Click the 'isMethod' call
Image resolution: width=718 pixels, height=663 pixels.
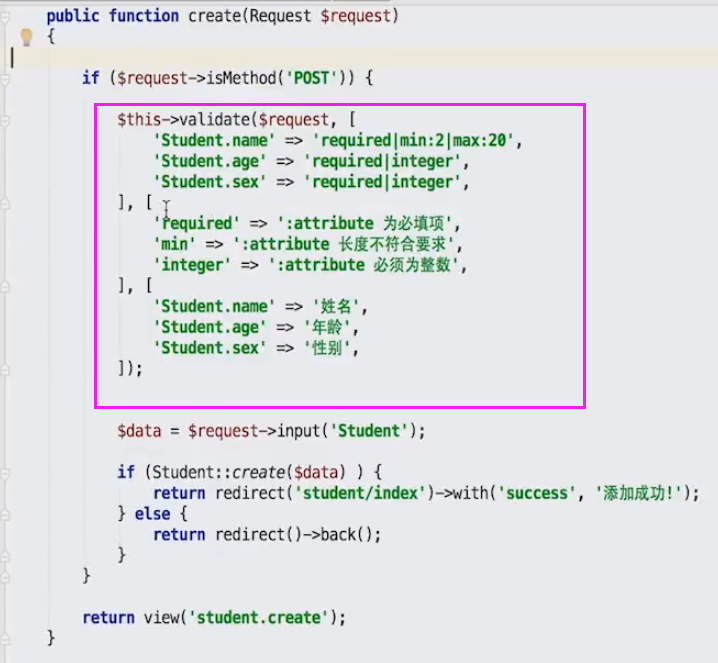click(241, 78)
